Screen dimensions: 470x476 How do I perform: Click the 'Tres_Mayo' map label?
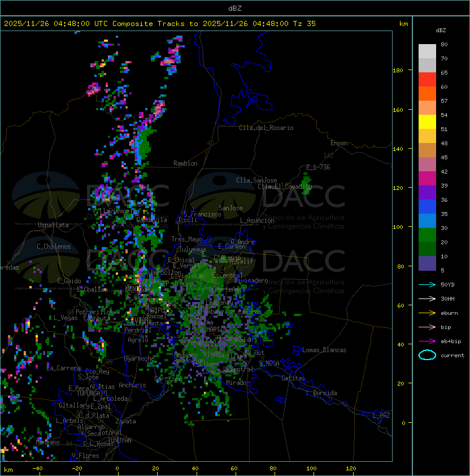186,239
